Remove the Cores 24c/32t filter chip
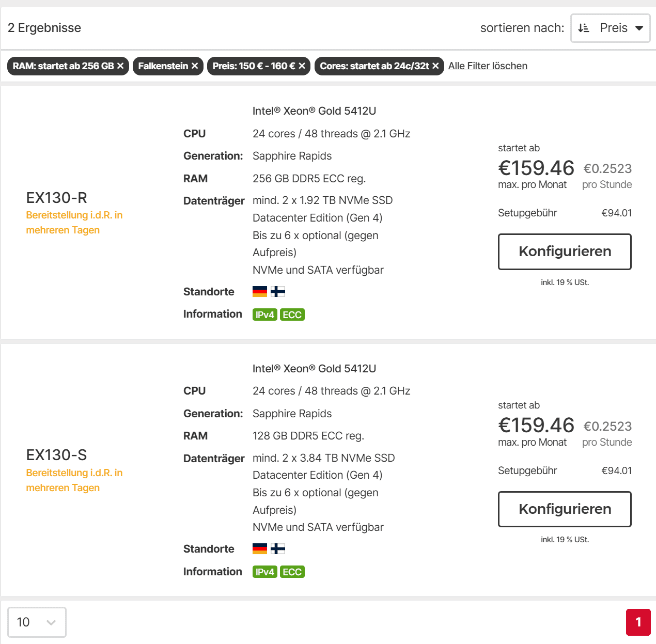 click(x=435, y=66)
